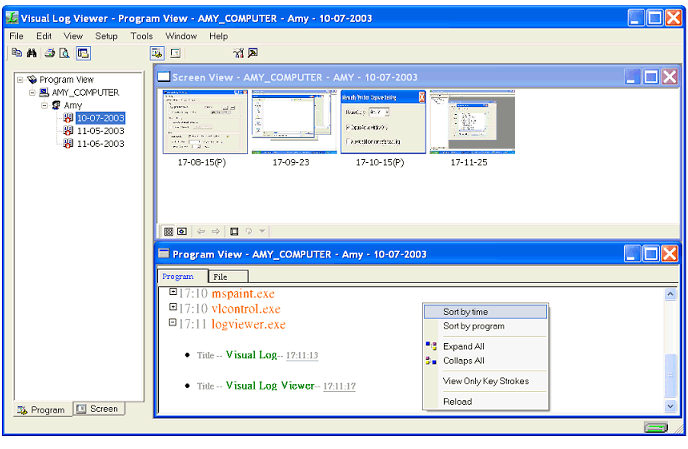Click Reload in the context menu

[485, 402]
